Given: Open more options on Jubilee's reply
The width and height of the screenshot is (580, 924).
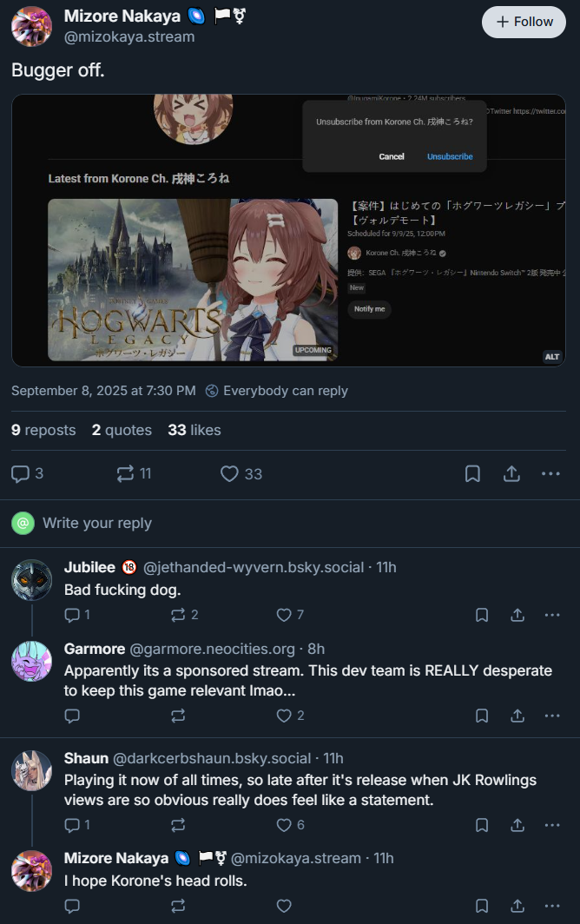Looking at the screenshot, I should point(552,615).
